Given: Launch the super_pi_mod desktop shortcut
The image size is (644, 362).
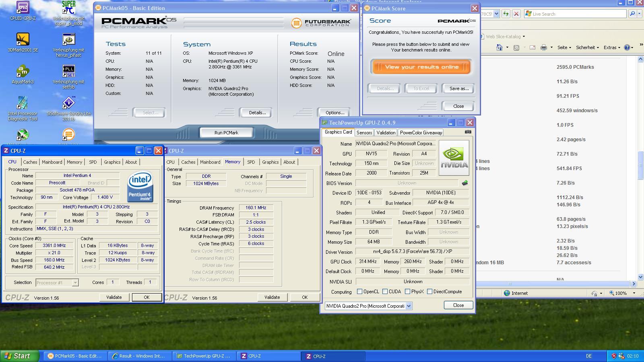Looking at the screenshot, I should (x=68, y=13).
